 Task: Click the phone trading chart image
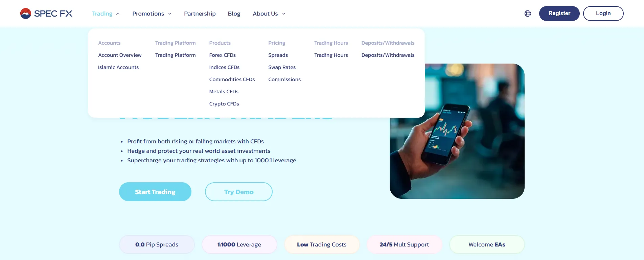point(457,131)
